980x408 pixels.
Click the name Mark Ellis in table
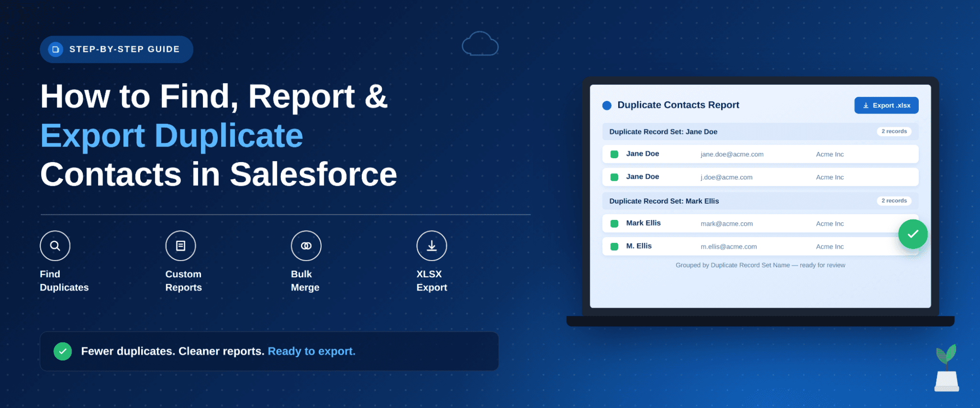coord(643,223)
